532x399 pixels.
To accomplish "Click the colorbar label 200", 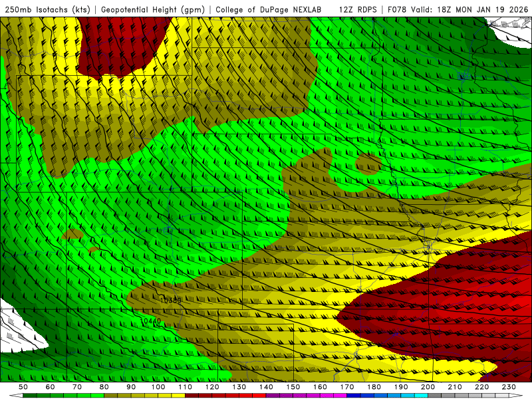I will click(428, 387).
